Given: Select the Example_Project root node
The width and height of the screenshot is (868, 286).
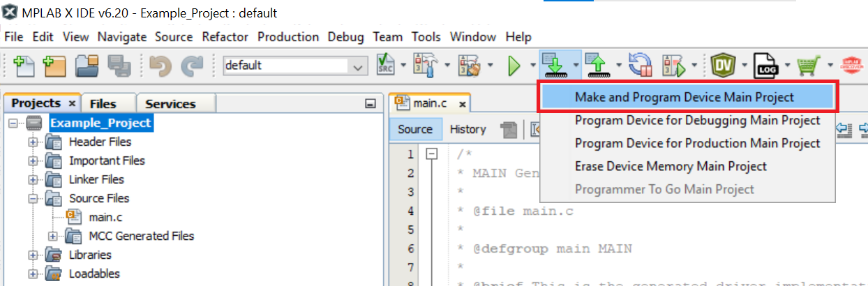Looking at the screenshot, I should point(100,123).
